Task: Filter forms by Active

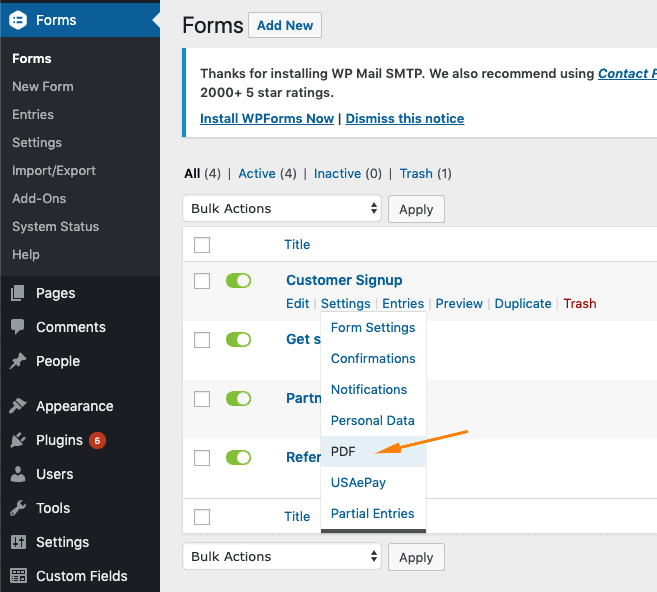Action: tap(257, 173)
